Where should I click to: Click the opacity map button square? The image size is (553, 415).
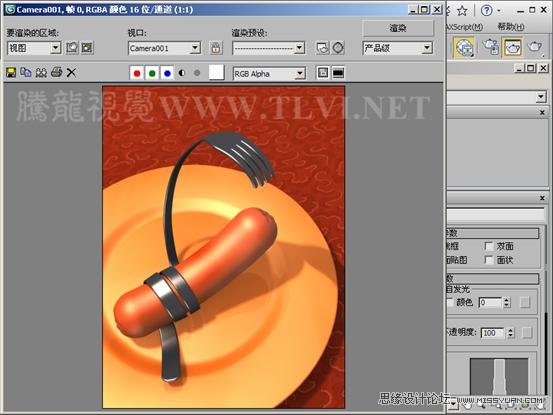tap(527, 332)
